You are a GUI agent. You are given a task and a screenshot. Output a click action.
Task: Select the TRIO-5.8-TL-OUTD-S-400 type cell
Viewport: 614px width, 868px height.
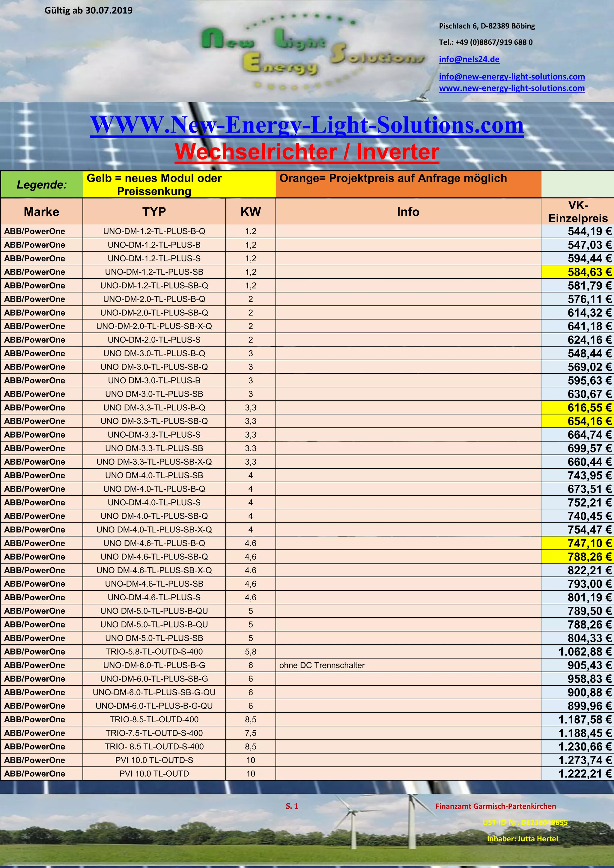tap(154, 652)
